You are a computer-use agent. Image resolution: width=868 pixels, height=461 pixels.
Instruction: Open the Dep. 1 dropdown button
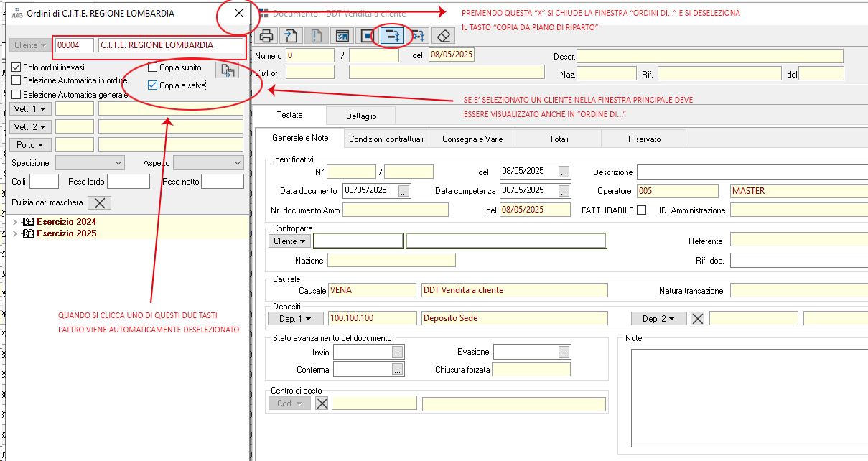296,318
